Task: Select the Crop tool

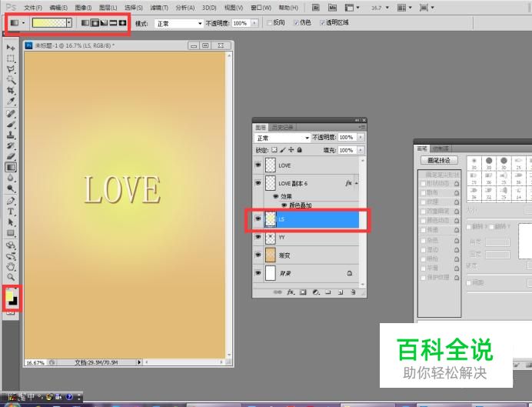Action: coord(11,91)
